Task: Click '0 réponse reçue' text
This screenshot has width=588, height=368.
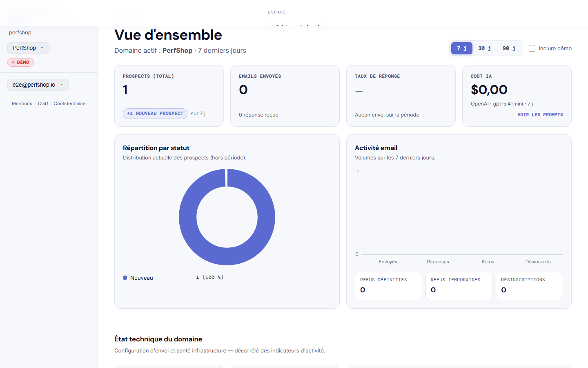Action: [x=258, y=115]
